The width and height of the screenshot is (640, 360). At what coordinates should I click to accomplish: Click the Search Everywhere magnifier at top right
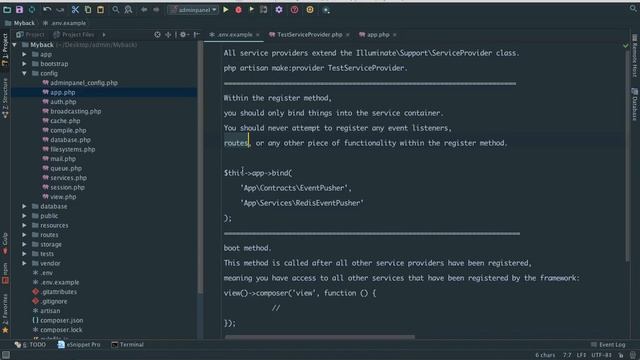click(633, 9)
